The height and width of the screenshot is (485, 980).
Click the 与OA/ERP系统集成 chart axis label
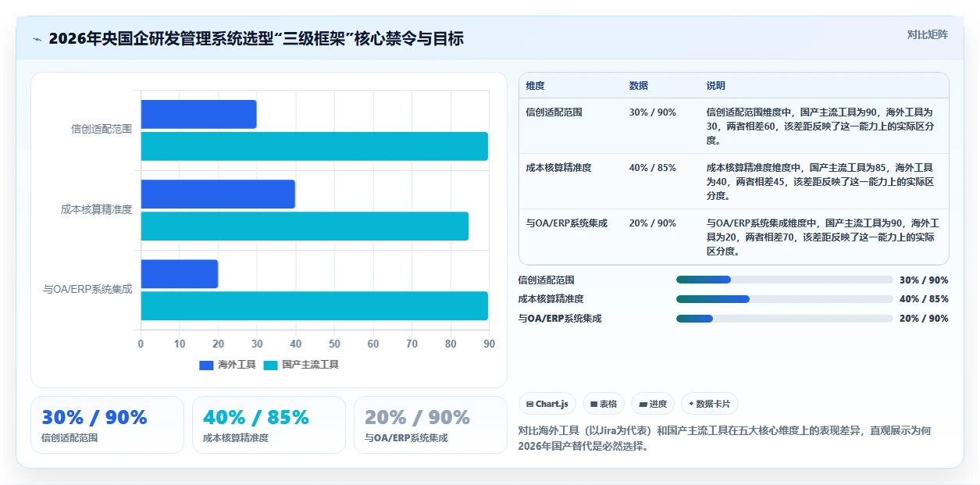point(87,289)
